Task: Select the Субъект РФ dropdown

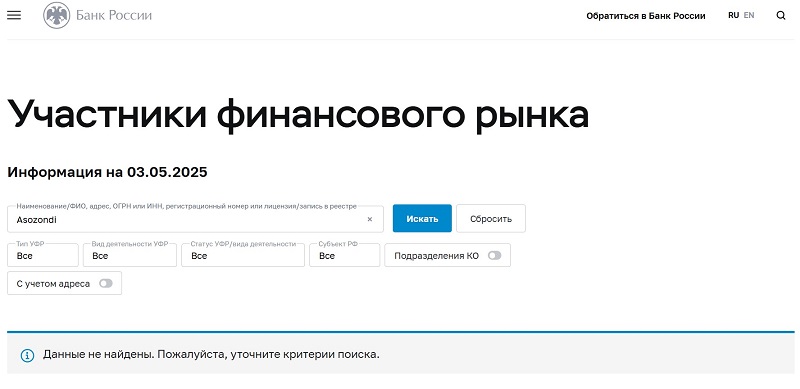Action: tap(344, 255)
